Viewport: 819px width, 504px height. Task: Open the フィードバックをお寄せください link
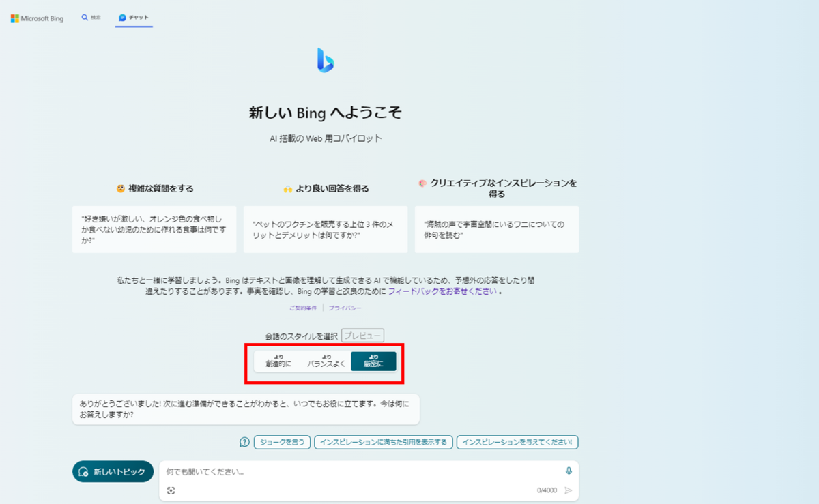442,291
